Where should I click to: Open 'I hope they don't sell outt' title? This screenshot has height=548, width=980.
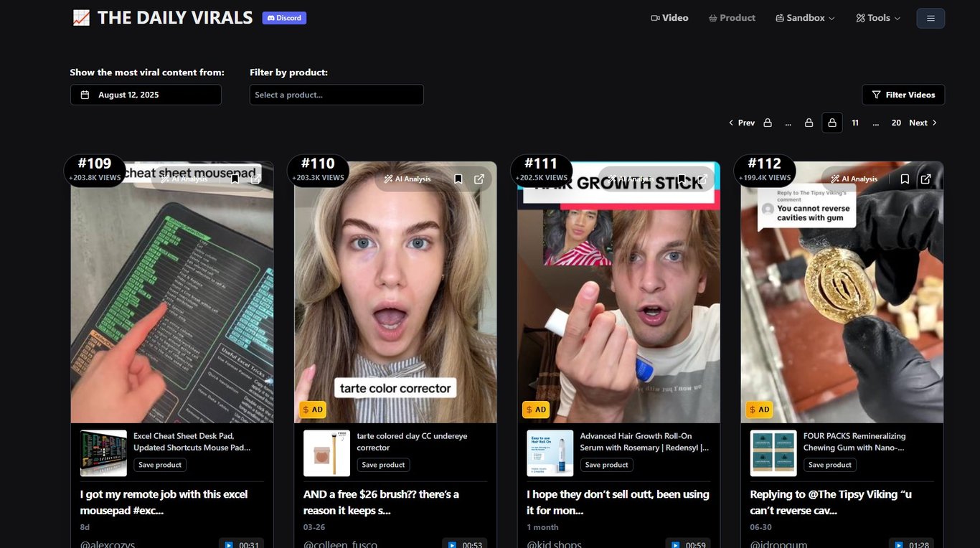pos(618,502)
